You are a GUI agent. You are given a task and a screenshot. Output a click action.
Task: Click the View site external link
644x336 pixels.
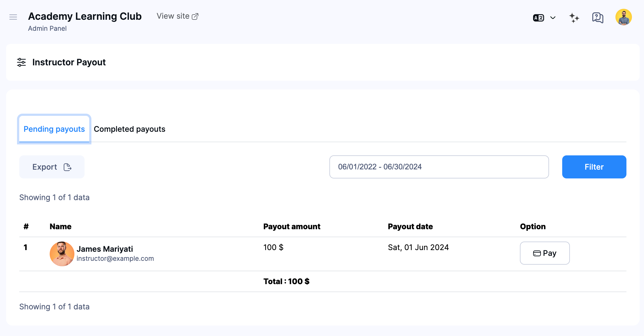coord(173,16)
